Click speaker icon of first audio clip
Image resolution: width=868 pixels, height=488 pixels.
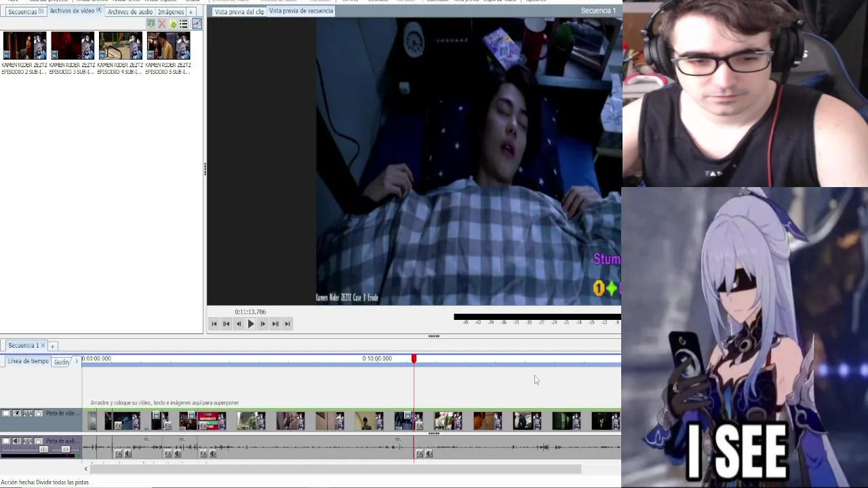(127, 453)
